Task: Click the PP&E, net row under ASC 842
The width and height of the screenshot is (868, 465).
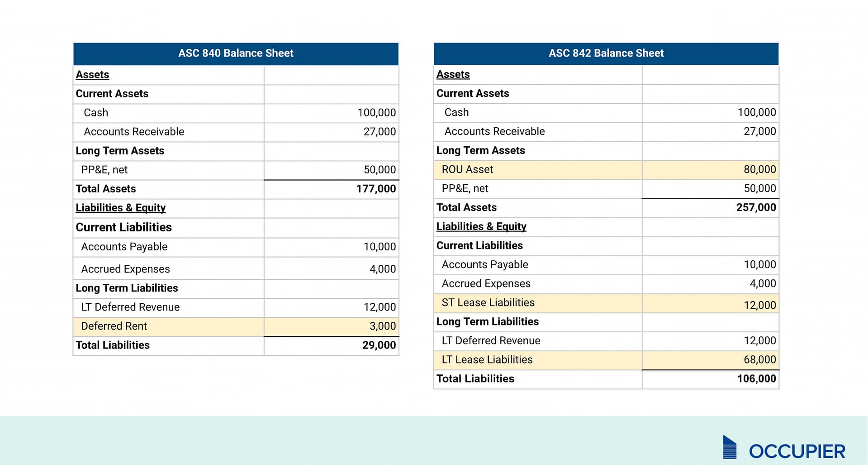Action: pyautogui.click(x=465, y=188)
